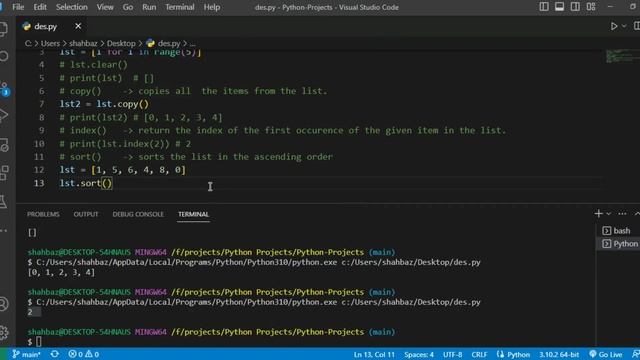Click Ln 13, Col 11 status item

pyautogui.click(x=374, y=354)
